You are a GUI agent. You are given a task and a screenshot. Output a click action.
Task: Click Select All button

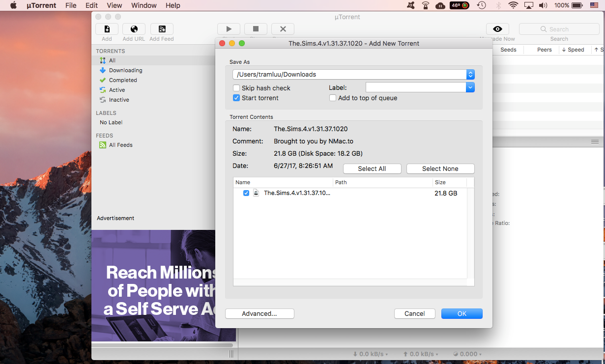(372, 168)
